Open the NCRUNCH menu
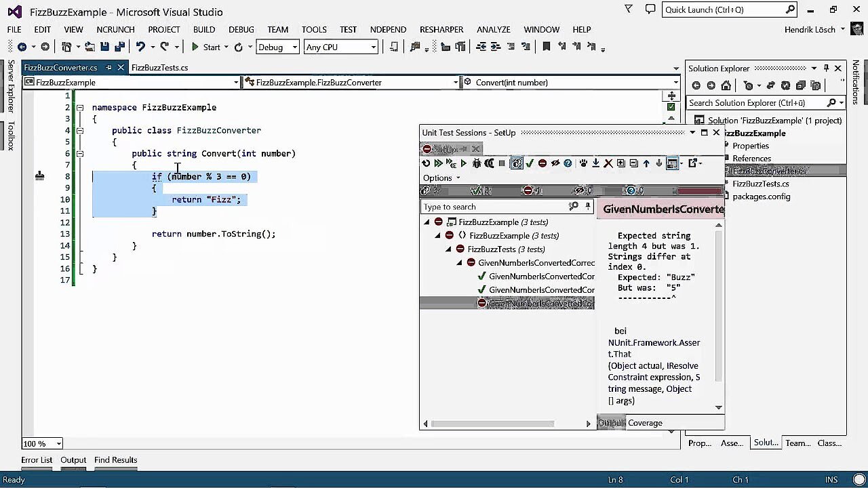This screenshot has width=868, height=488. click(115, 30)
